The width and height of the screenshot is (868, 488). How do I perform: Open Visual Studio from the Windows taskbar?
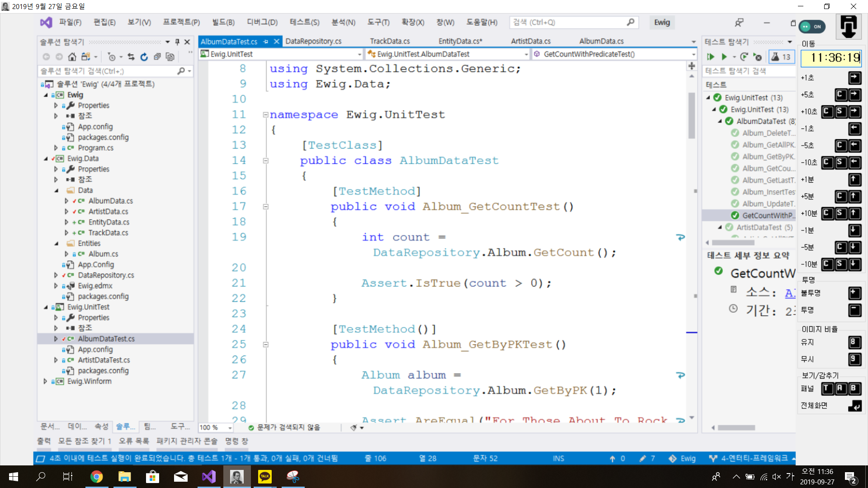point(209,477)
